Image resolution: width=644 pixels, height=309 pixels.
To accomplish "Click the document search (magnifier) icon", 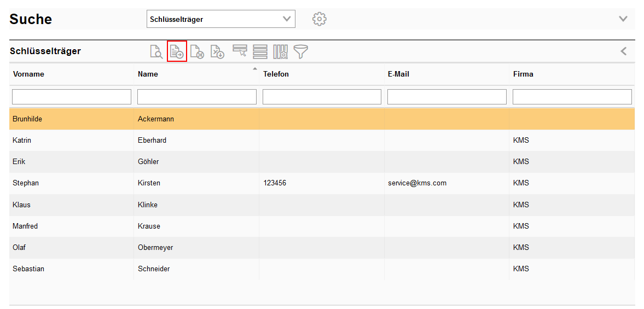I will [x=156, y=51].
